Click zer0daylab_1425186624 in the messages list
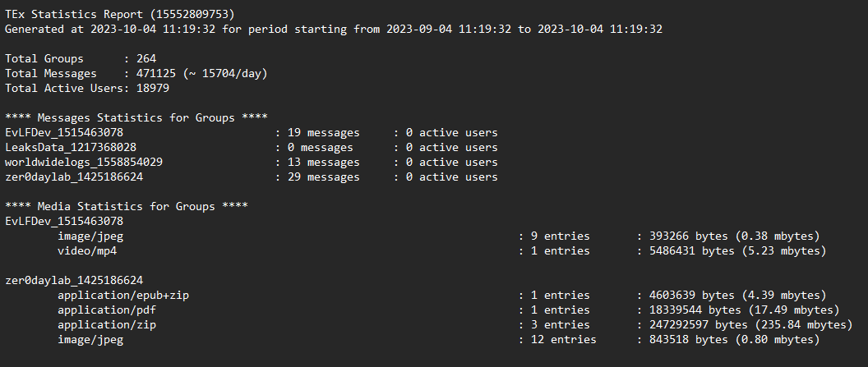 click(x=74, y=177)
